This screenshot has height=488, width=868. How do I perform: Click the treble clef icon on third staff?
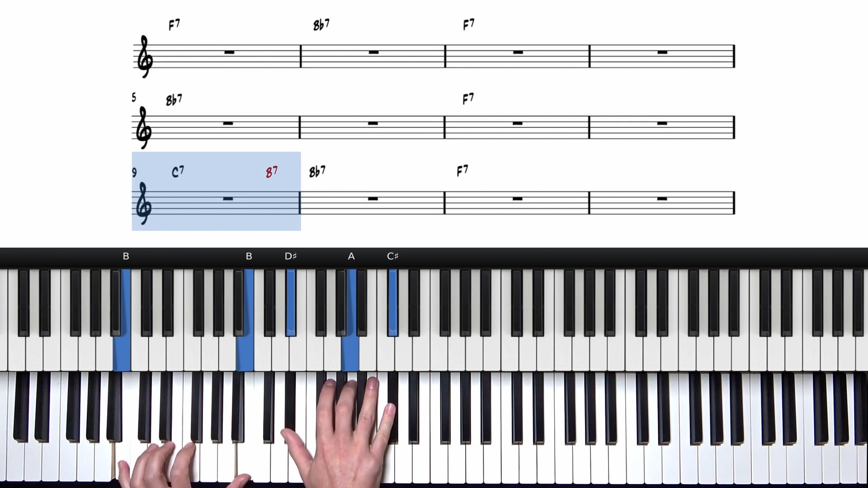(144, 202)
